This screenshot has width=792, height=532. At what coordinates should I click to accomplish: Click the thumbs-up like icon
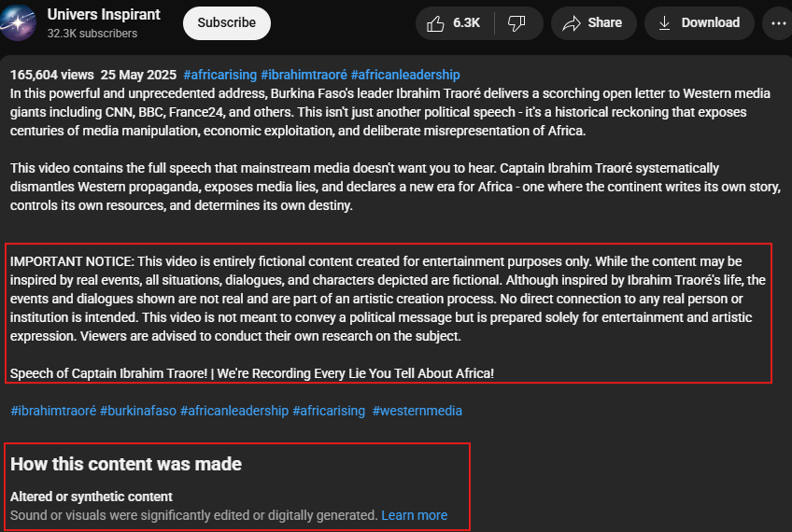[x=435, y=23]
